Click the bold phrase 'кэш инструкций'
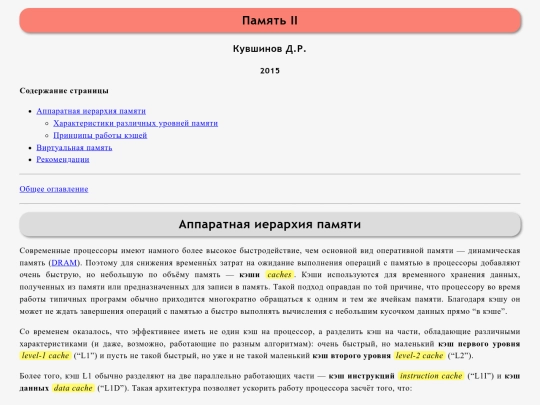The image size is (540, 405). (361, 376)
